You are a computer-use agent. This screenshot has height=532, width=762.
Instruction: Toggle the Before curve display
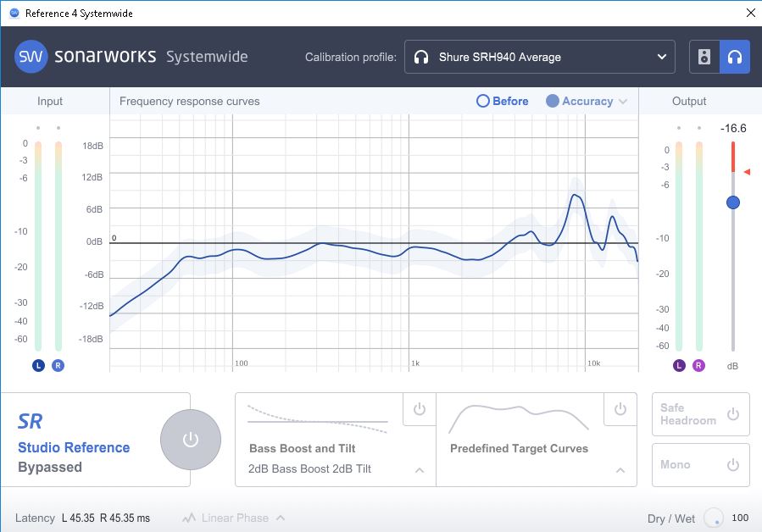pyautogui.click(x=503, y=101)
